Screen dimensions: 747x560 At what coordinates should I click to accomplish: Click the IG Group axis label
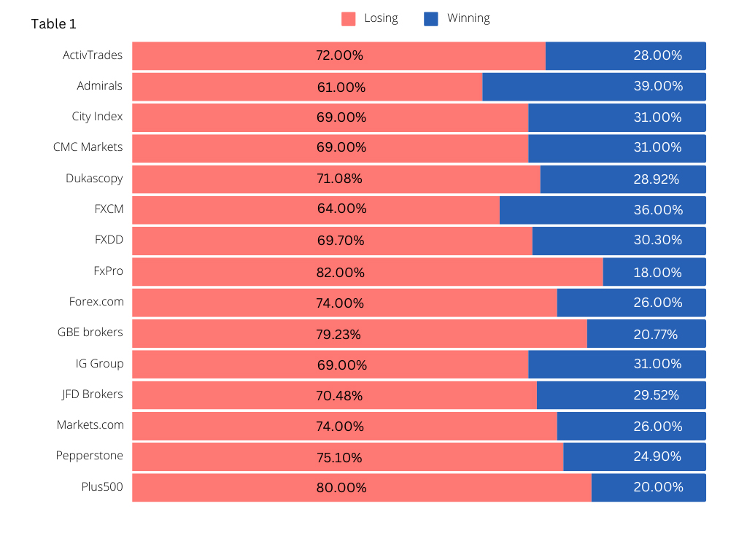tap(99, 364)
